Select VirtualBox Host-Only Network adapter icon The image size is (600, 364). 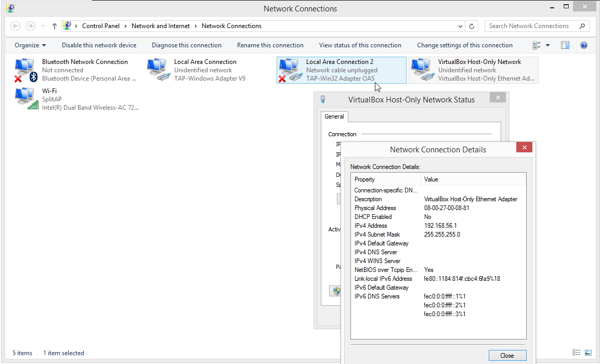point(423,70)
